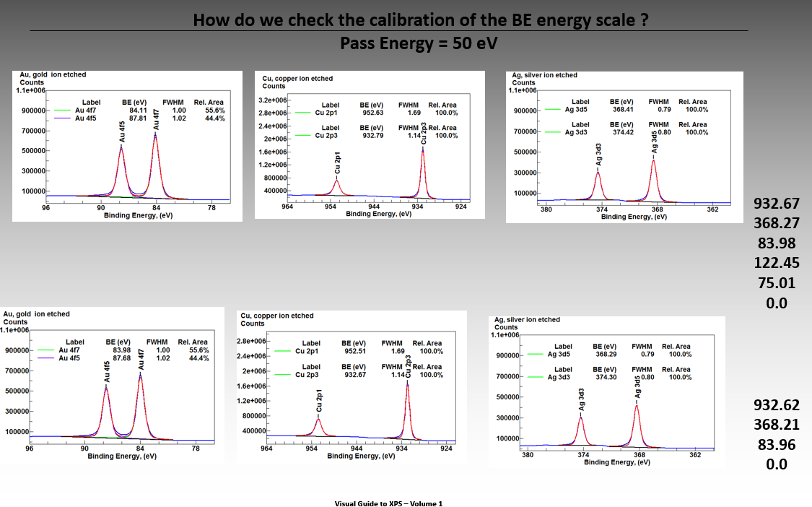This screenshot has height=507, width=812.
Task: Select the value 83.96 in the lower right list
Action: click(776, 445)
